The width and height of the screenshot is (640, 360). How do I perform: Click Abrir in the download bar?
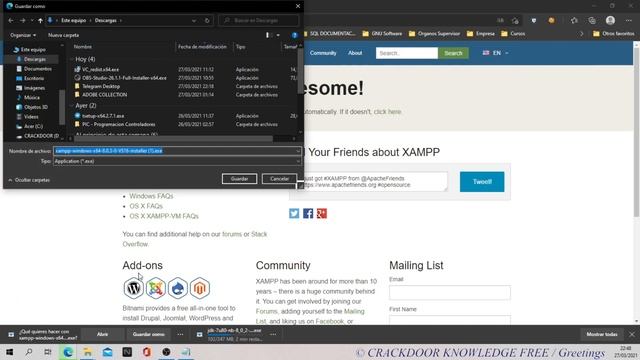(x=102, y=334)
